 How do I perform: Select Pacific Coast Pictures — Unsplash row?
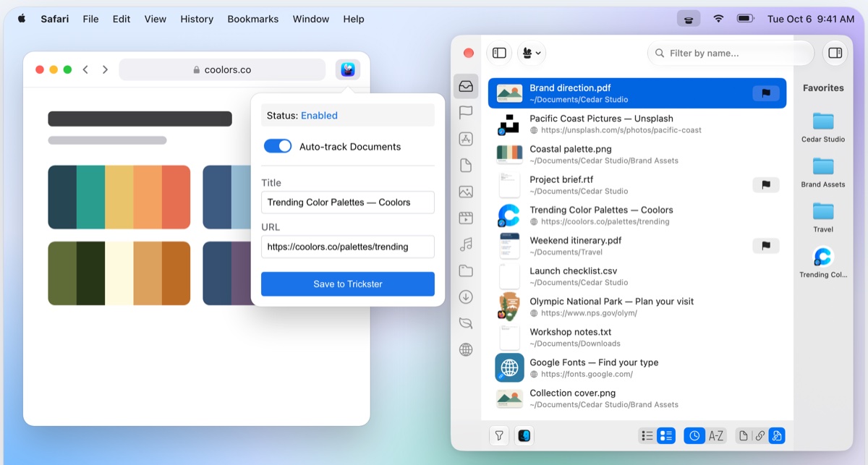(x=637, y=124)
